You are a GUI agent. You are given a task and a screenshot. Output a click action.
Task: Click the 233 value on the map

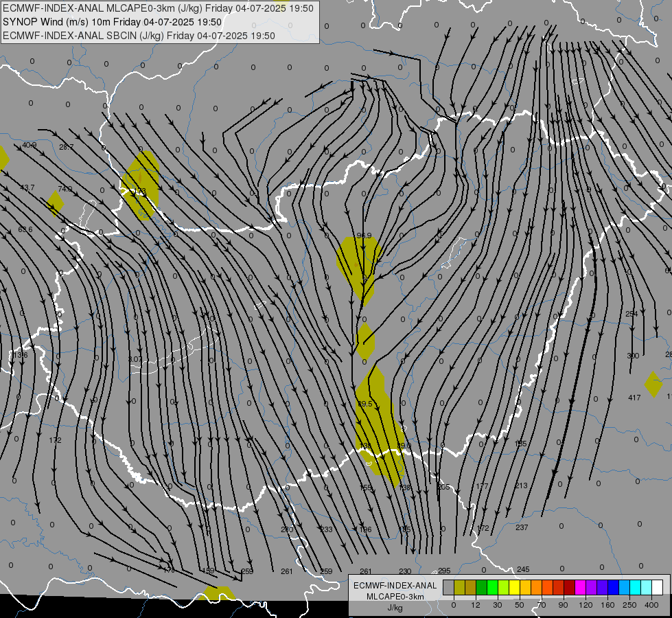pyautogui.click(x=326, y=529)
